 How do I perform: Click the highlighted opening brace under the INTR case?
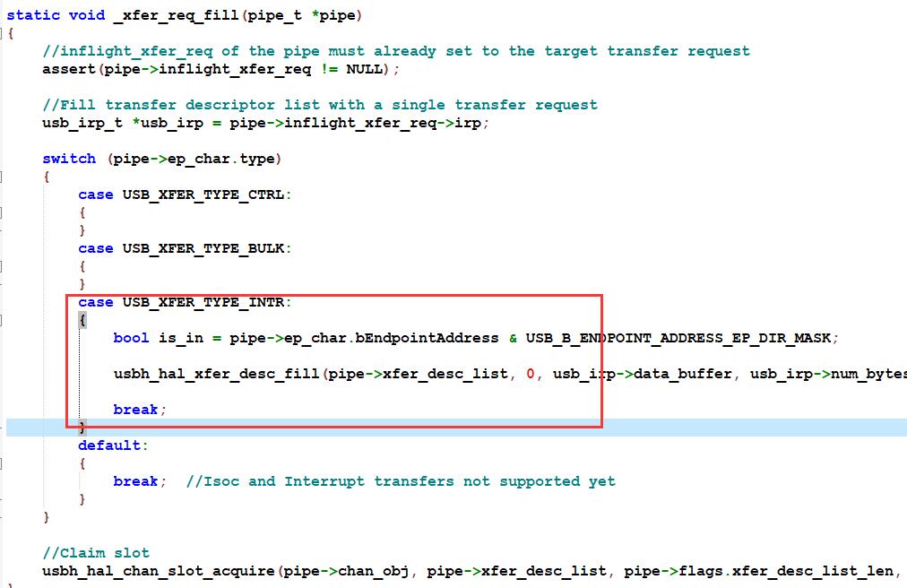point(82,320)
